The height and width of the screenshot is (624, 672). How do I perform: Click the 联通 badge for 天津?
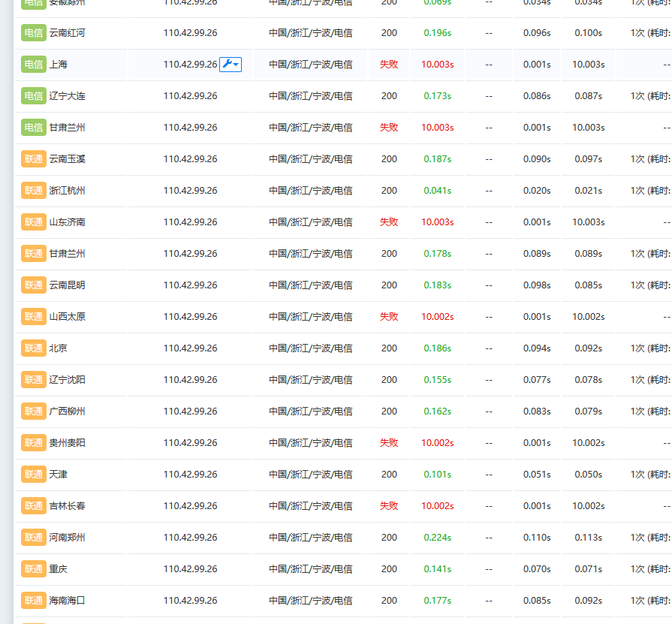tap(34, 475)
